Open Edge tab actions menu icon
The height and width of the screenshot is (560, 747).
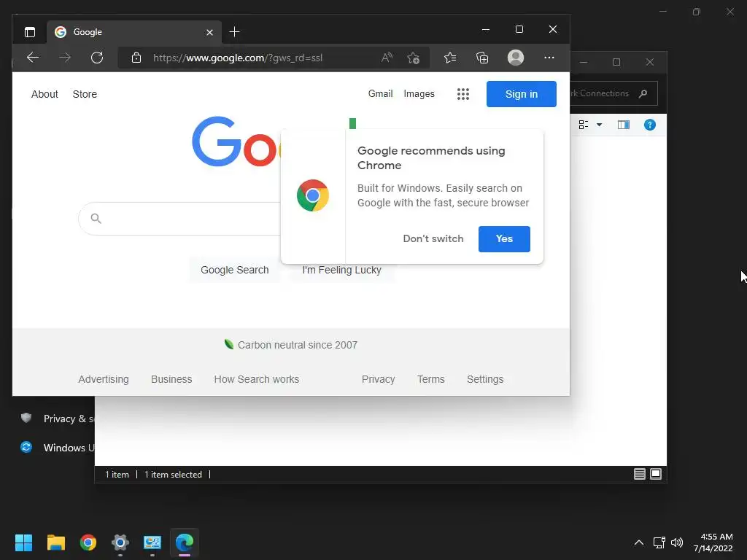29,32
